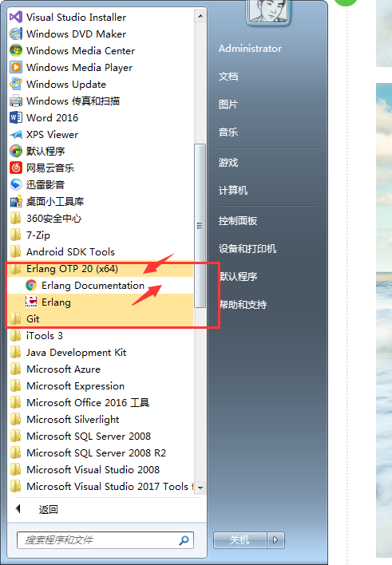This screenshot has width=392, height=565.
Task: Expand the Microsoft Visual Studio 2008 folder
Action: [x=100, y=469]
